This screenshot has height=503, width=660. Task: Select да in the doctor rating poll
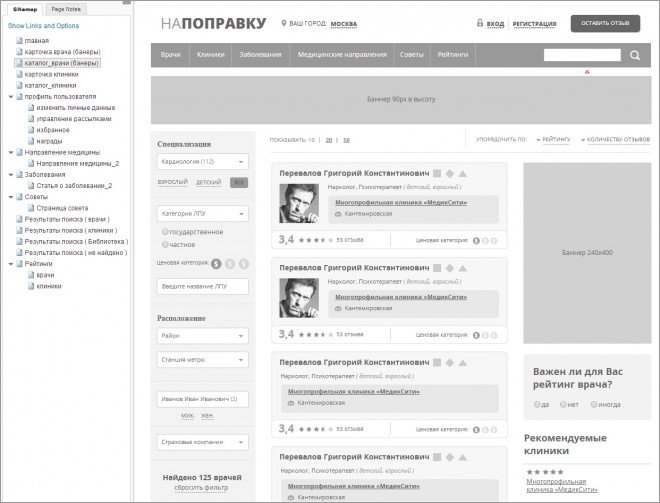pos(537,405)
